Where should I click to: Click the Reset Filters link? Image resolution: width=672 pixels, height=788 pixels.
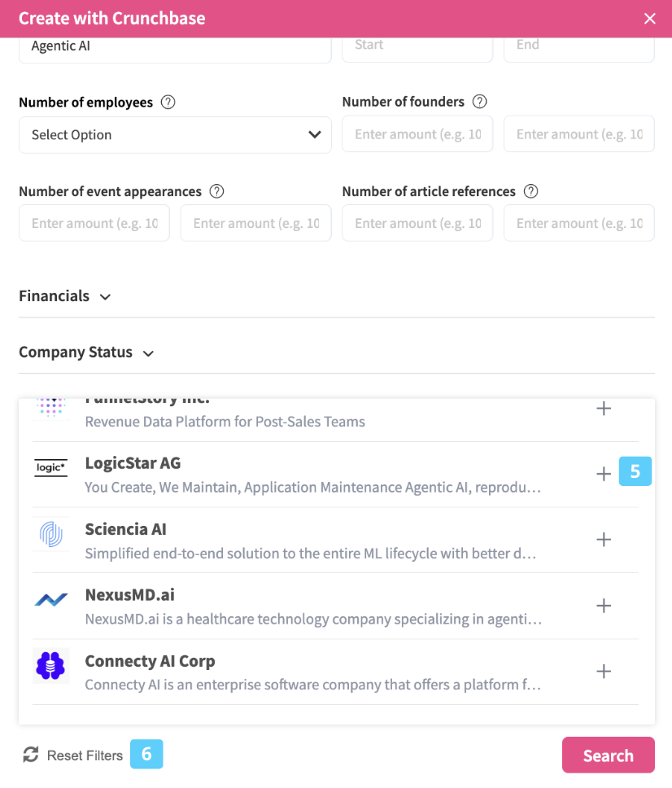tap(85, 755)
